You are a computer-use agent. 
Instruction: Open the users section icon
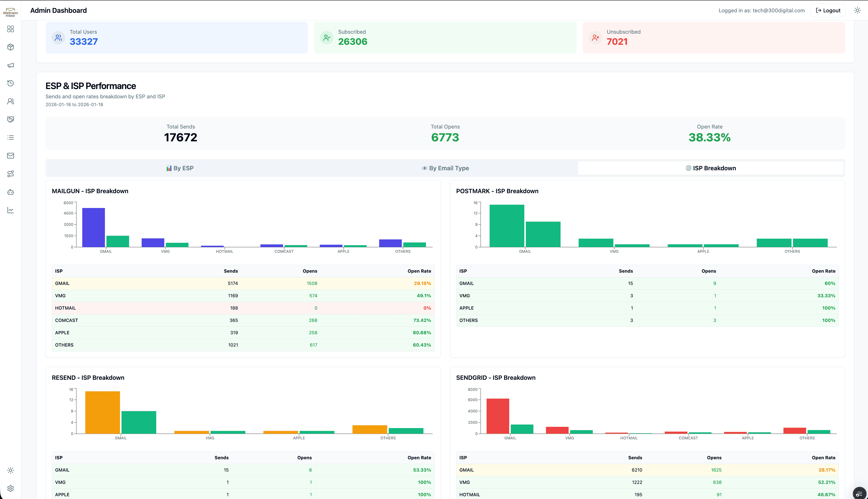[11, 101]
